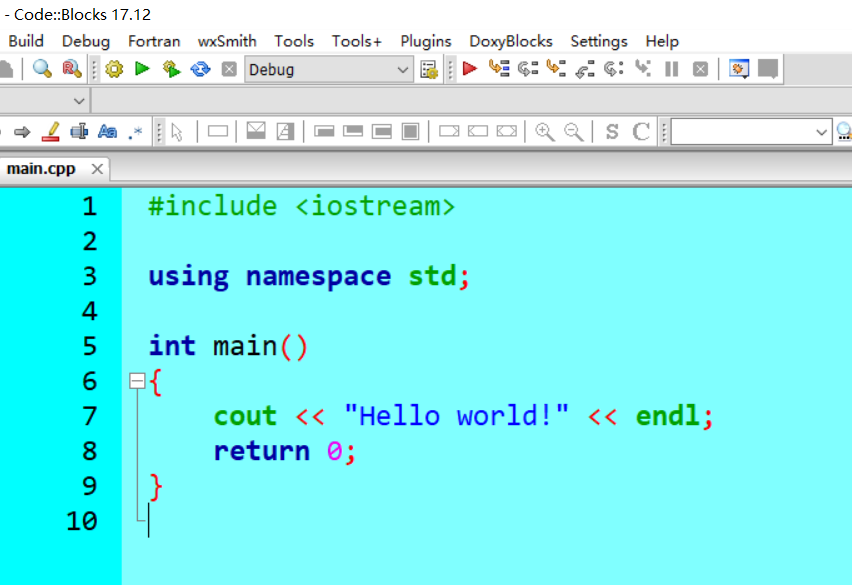The width and height of the screenshot is (852, 585).
Task: Click the Replace icon
Action: coord(72,69)
